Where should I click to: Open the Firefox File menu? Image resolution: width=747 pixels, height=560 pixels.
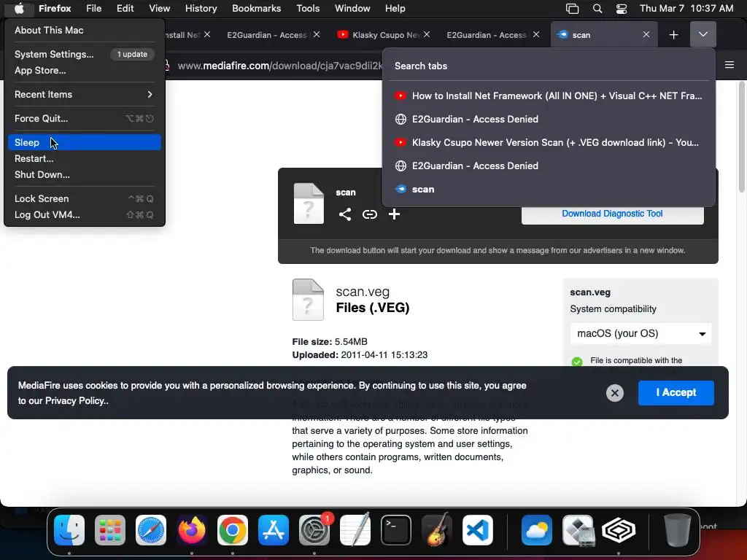[93, 8]
